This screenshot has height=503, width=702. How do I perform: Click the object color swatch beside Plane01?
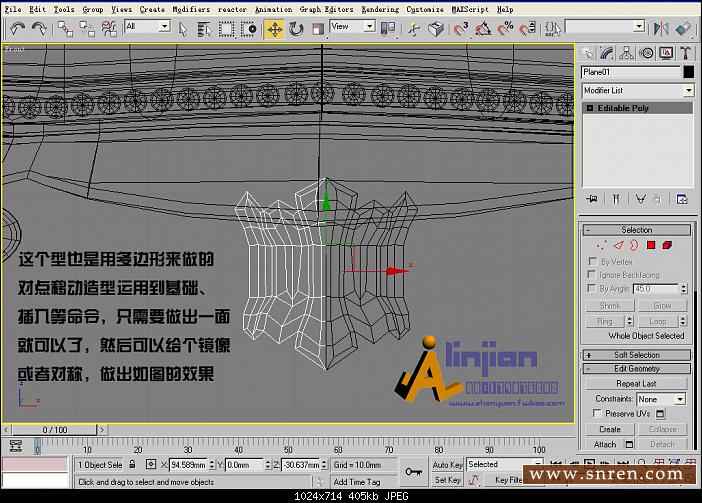(688, 72)
